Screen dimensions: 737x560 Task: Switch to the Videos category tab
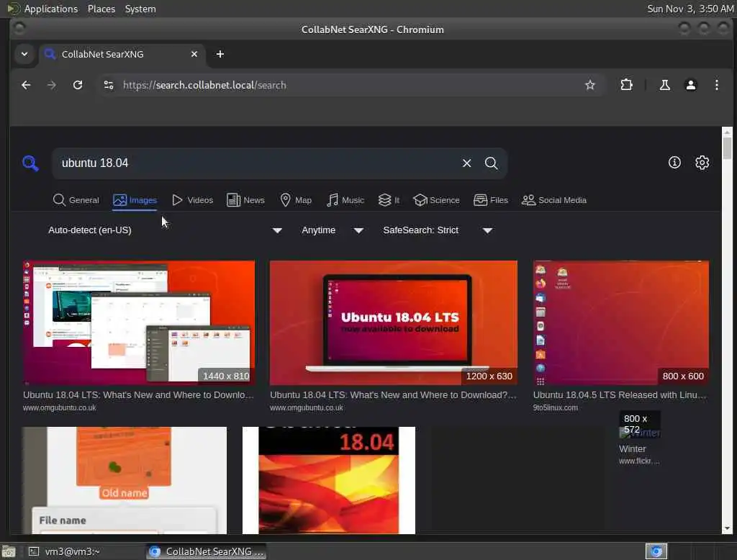coord(192,200)
